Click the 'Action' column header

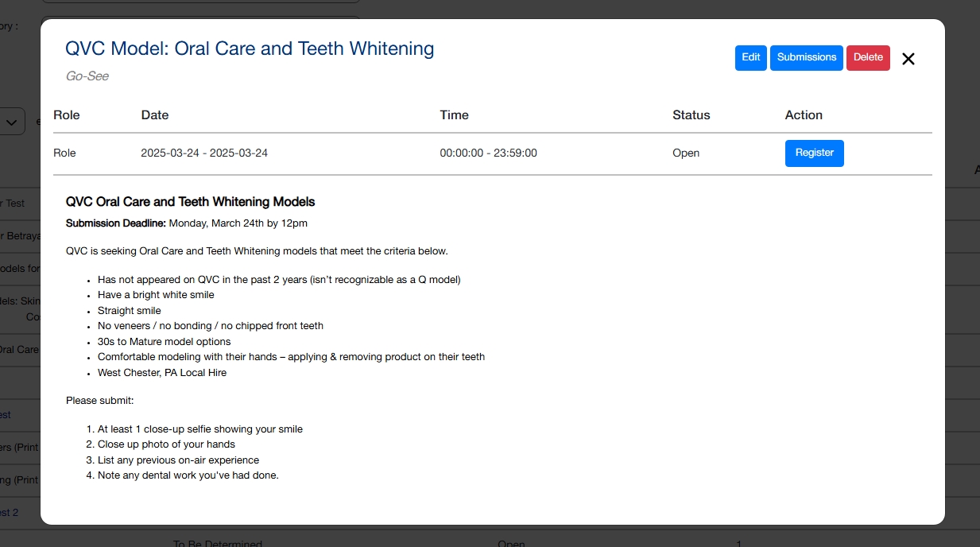(x=804, y=115)
